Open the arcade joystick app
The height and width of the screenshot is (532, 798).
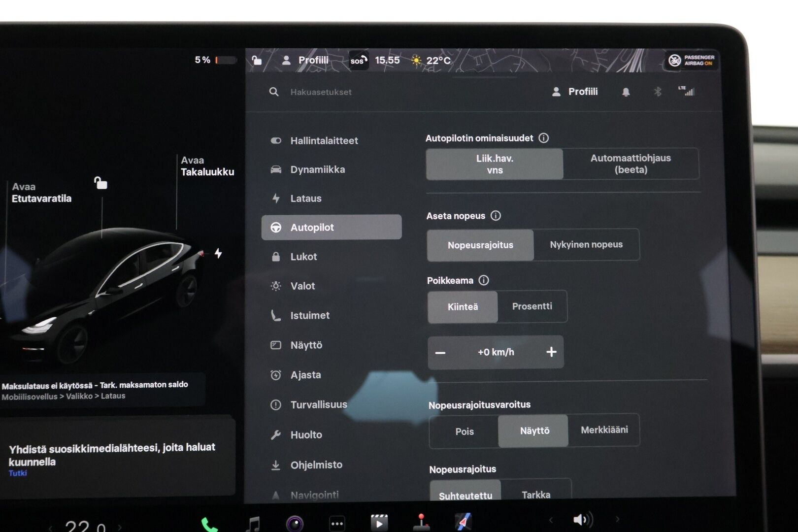click(x=421, y=522)
